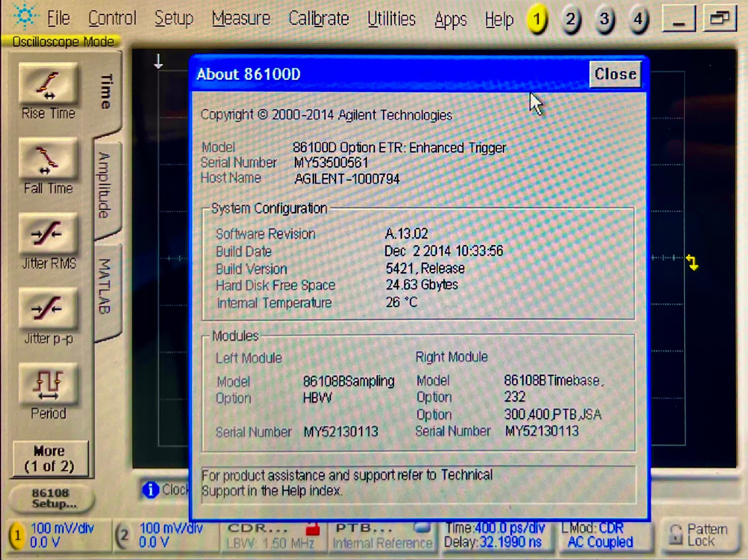
Task: Close the About 86100D dialog
Action: [615, 74]
